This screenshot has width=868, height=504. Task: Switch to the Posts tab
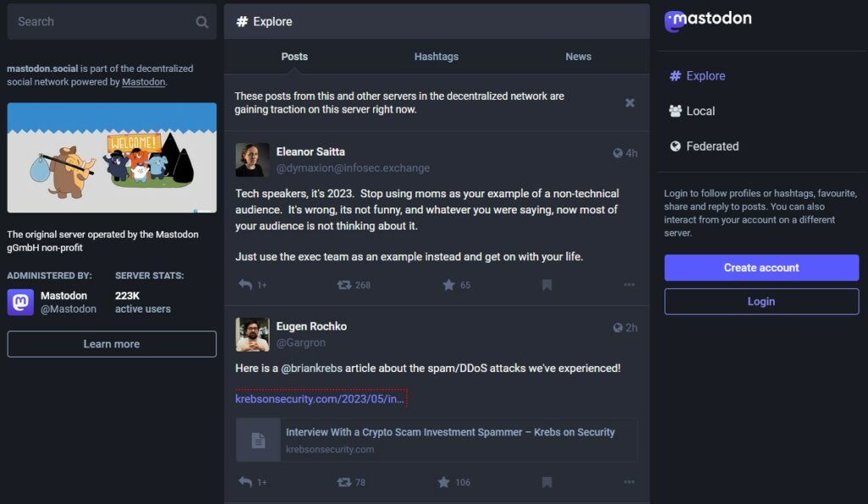coord(294,57)
